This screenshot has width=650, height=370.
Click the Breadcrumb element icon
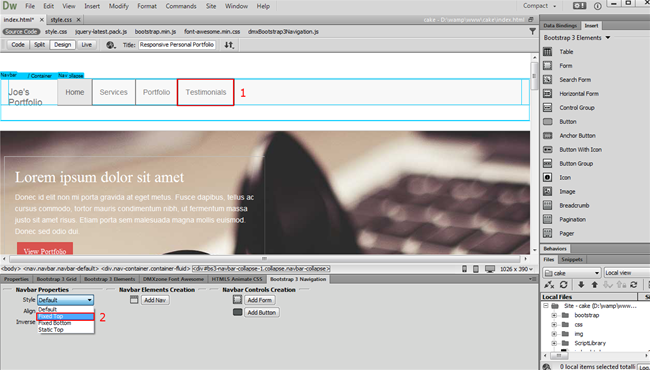click(547, 206)
